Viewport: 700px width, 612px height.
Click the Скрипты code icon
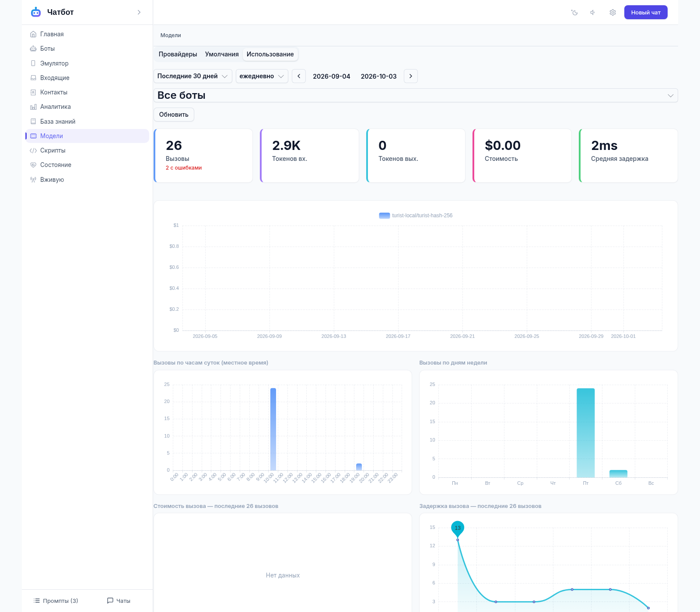[x=33, y=150]
